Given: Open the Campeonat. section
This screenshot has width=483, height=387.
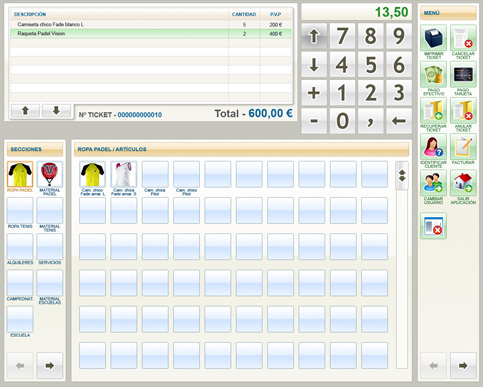Looking at the screenshot, I should coord(20,283).
